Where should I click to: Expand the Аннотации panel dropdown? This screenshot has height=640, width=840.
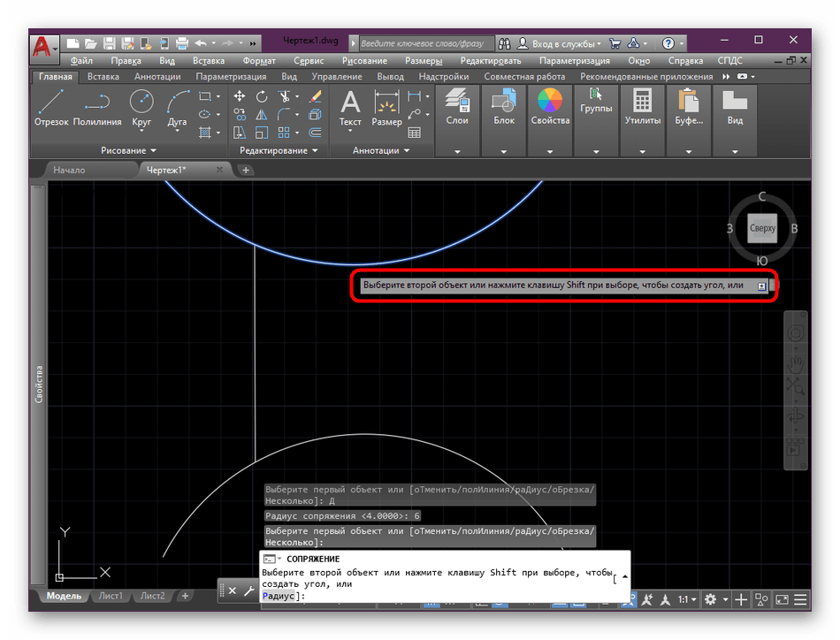(x=381, y=151)
